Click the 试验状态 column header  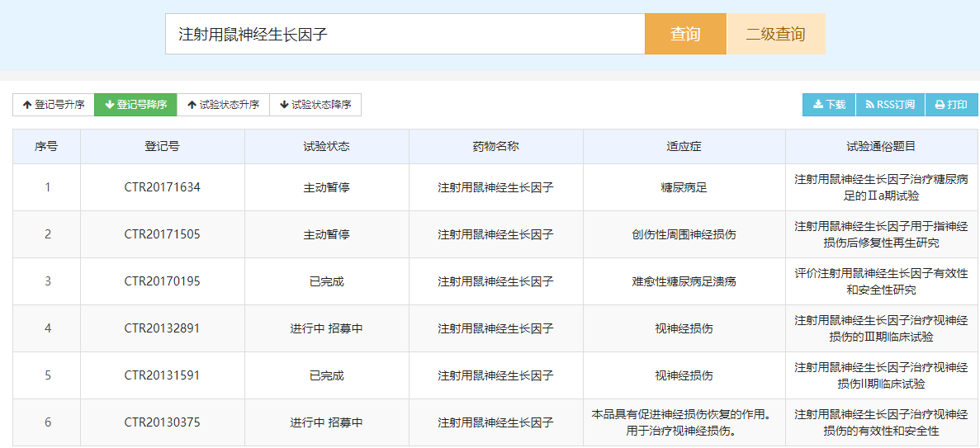click(327, 147)
